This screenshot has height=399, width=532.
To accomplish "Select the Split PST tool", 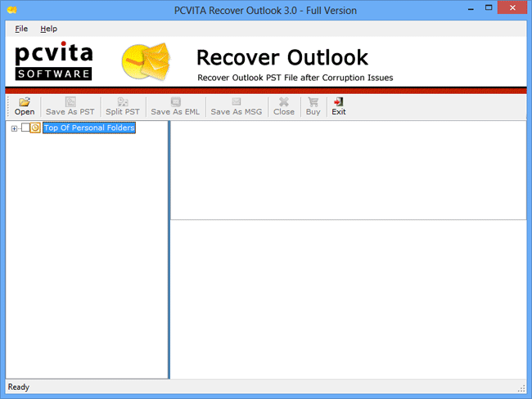I will pos(124,102).
